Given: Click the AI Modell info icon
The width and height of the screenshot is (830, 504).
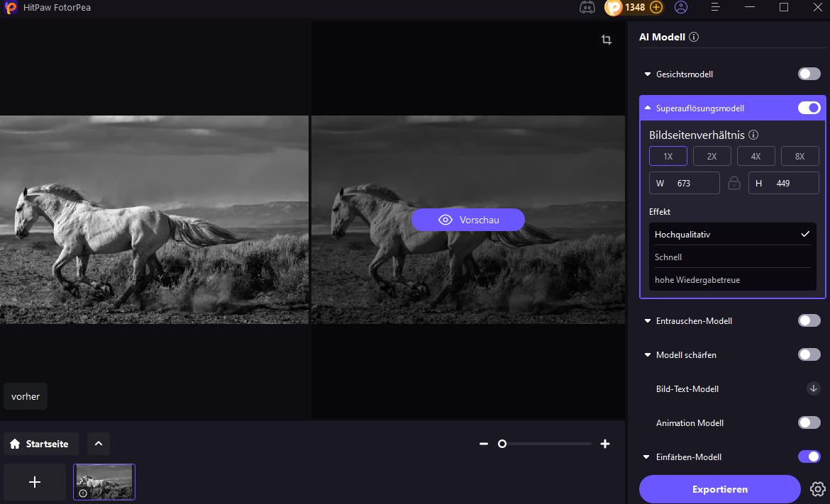Looking at the screenshot, I should pyautogui.click(x=694, y=37).
